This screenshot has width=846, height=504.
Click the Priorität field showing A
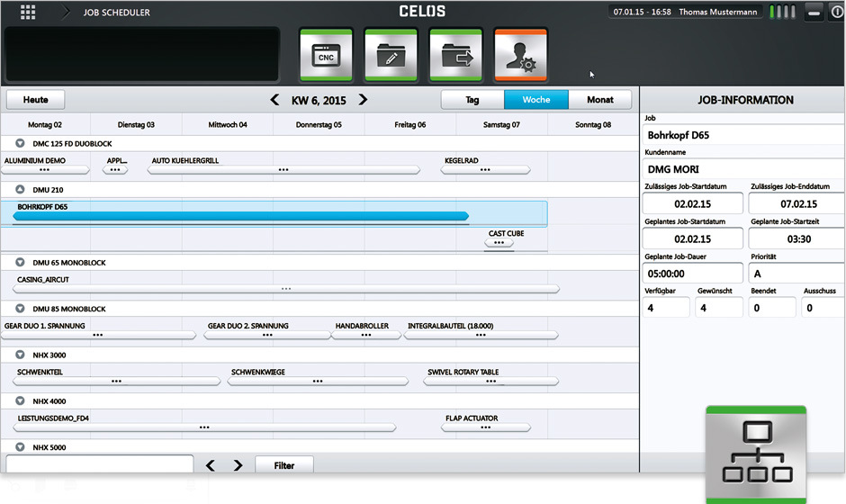pos(796,273)
